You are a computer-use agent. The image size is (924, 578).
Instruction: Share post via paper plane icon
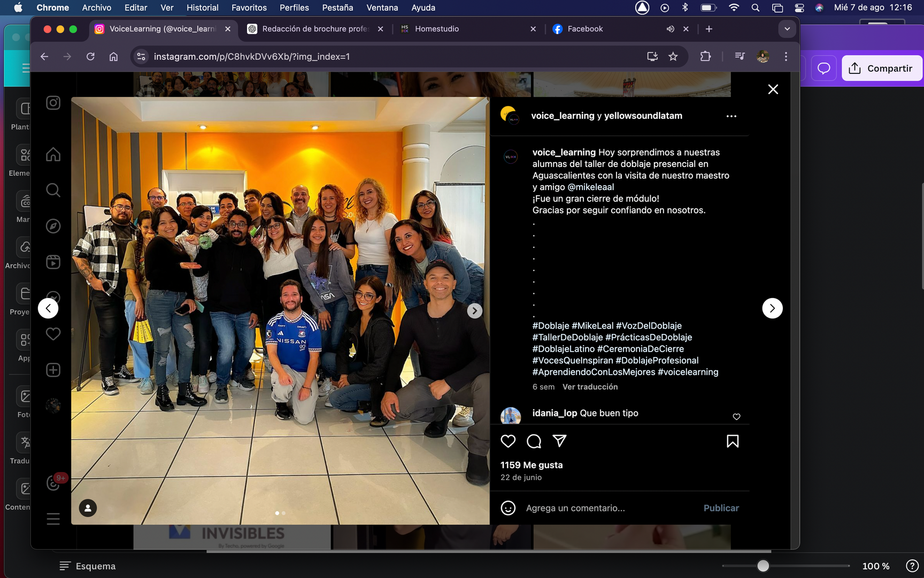pyautogui.click(x=559, y=441)
